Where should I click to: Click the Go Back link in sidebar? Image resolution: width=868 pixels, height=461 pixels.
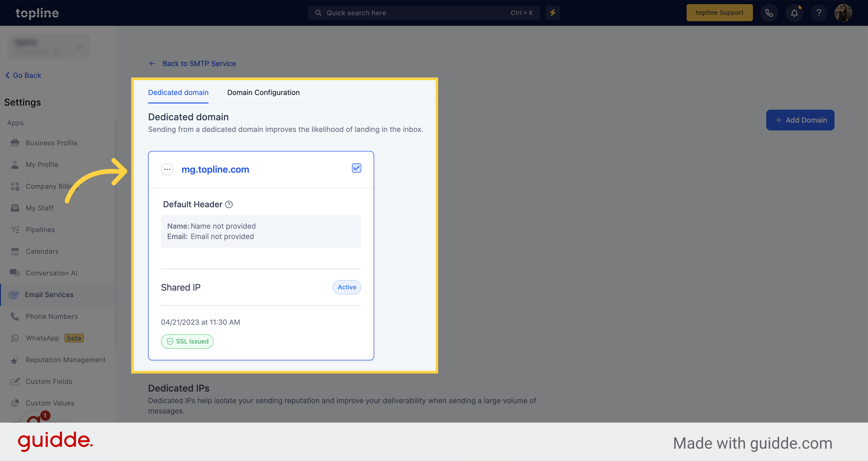click(23, 75)
